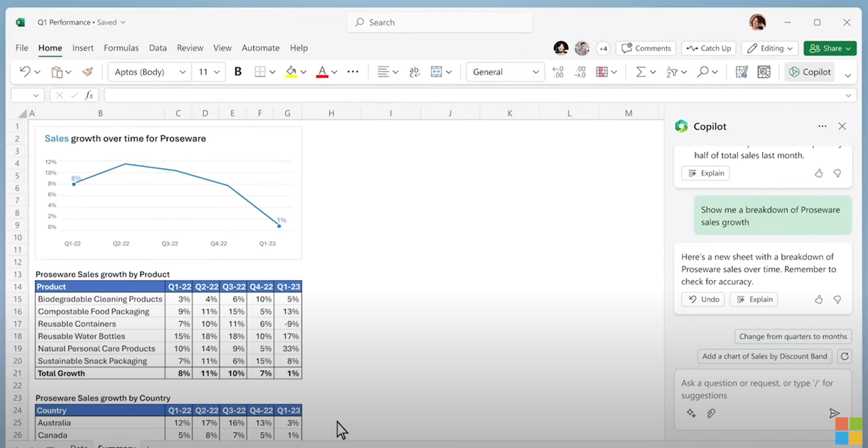
Task: Click the Conditional Formatting icon
Action: pos(602,72)
